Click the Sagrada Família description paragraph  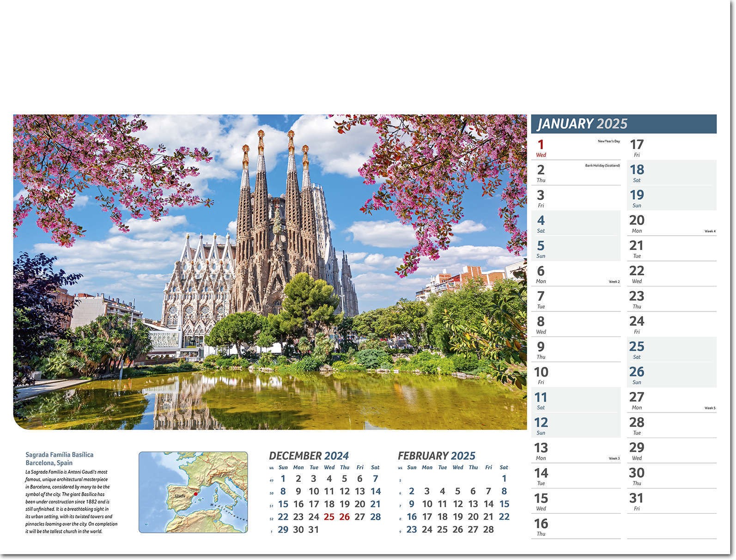click(x=72, y=502)
